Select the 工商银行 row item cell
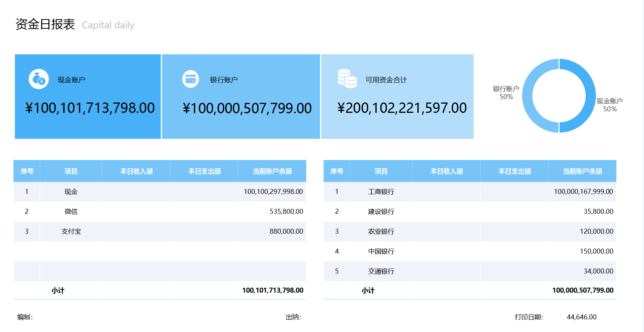The height and width of the screenshot is (332, 644). (x=381, y=192)
